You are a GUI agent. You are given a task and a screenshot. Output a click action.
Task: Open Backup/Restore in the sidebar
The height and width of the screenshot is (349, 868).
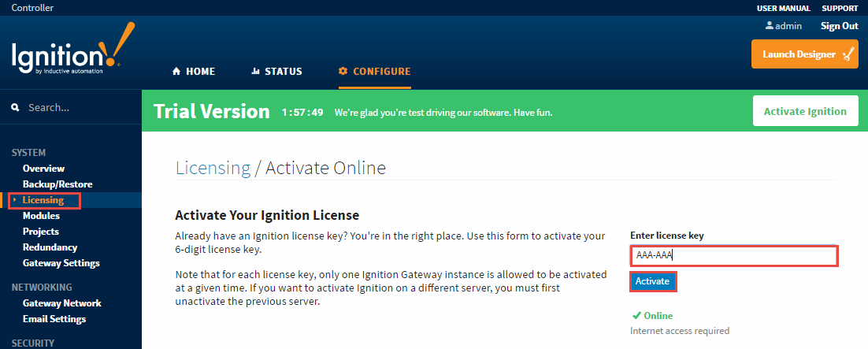tap(57, 184)
